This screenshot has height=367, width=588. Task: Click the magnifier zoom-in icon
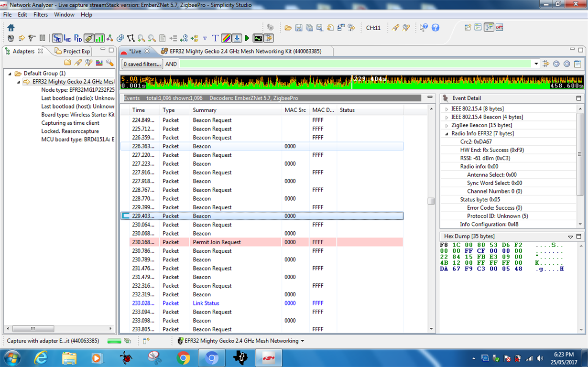tap(141, 38)
